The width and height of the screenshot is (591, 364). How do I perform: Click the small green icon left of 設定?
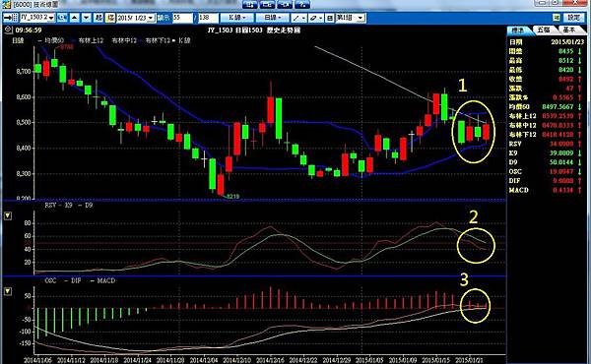click(x=557, y=18)
